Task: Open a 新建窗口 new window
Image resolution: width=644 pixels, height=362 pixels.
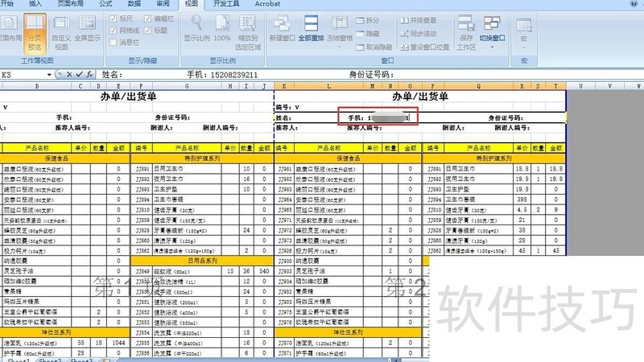Action: click(283, 29)
